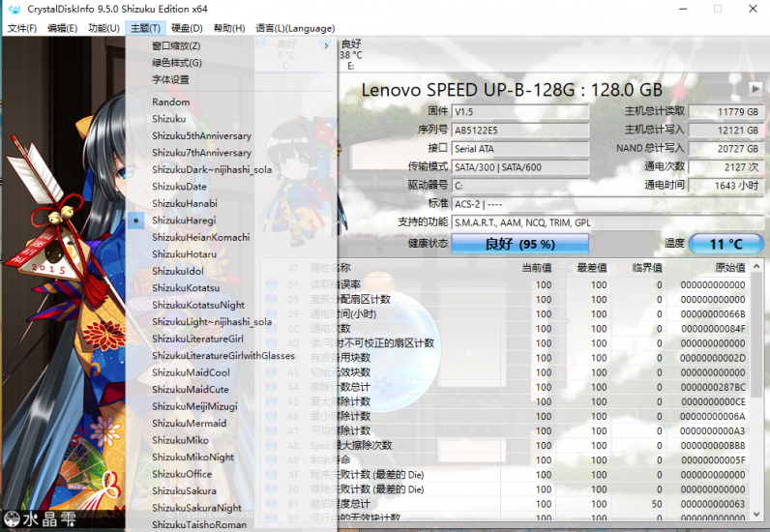The height and width of the screenshot is (532, 770).
Task: Choose the ShizukuTaishoRoman theme
Action: click(231, 524)
